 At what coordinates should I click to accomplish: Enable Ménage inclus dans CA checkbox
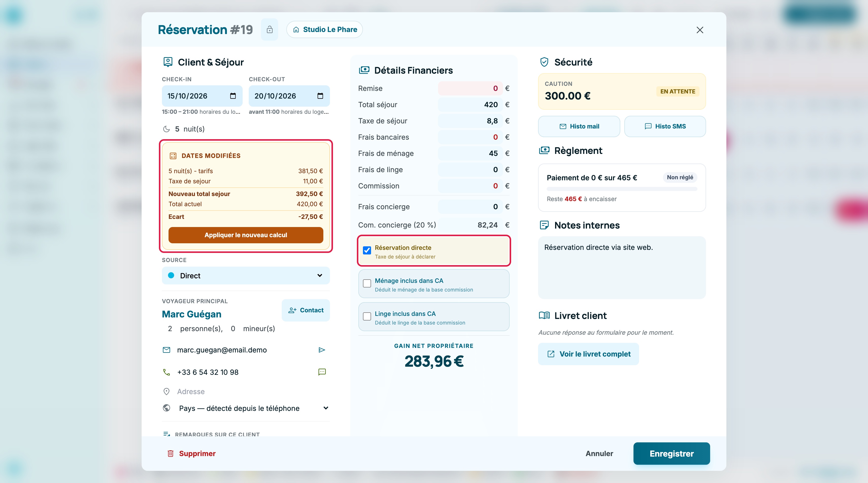(x=367, y=283)
